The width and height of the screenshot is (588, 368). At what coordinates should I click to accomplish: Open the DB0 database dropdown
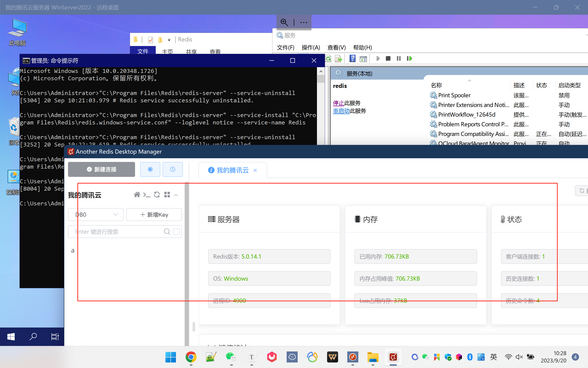coord(96,215)
